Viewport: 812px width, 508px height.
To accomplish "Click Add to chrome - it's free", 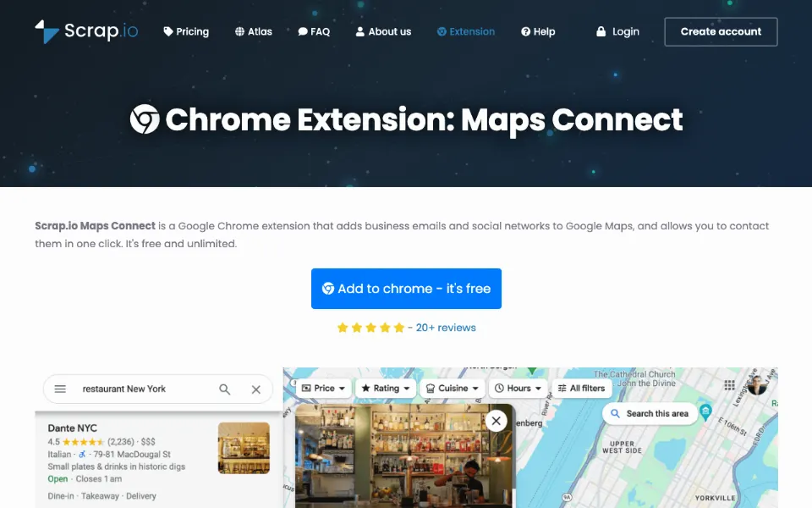I will [x=406, y=289].
